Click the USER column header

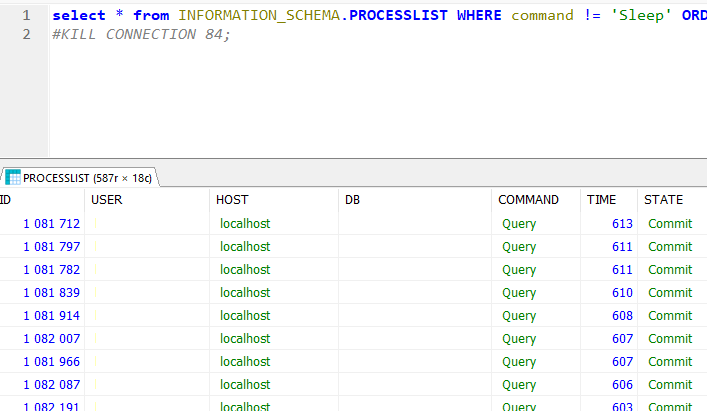pos(107,200)
